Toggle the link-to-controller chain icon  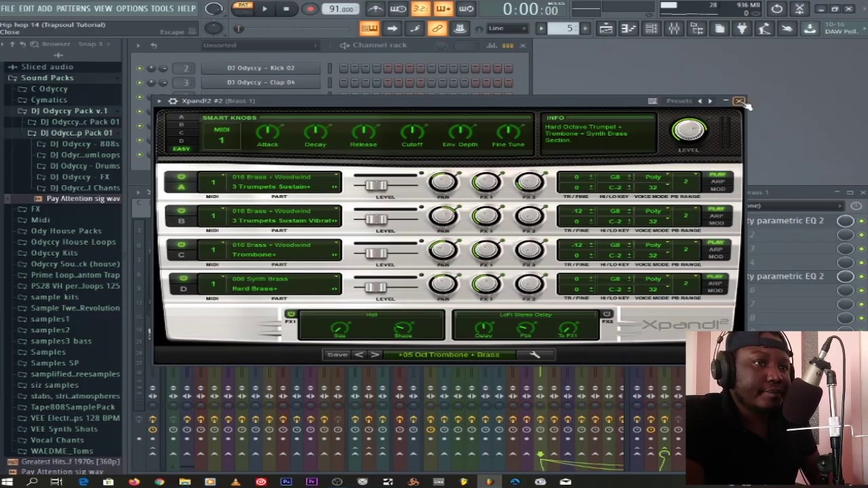tap(437, 28)
